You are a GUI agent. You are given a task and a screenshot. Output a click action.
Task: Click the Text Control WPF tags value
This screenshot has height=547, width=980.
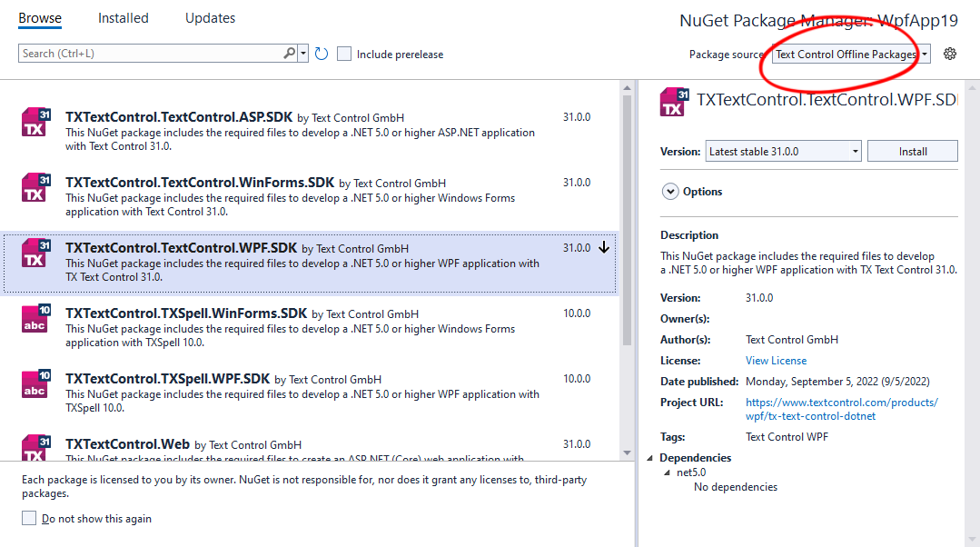click(x=787, y=437)
